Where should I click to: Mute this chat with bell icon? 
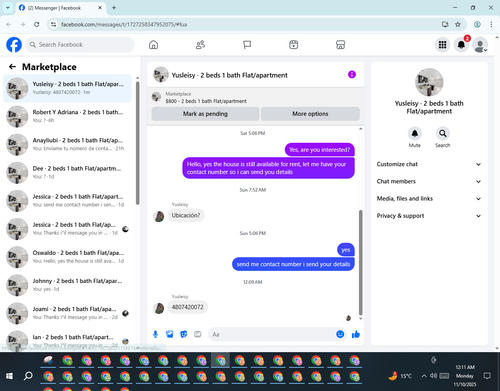pos(415,134)
